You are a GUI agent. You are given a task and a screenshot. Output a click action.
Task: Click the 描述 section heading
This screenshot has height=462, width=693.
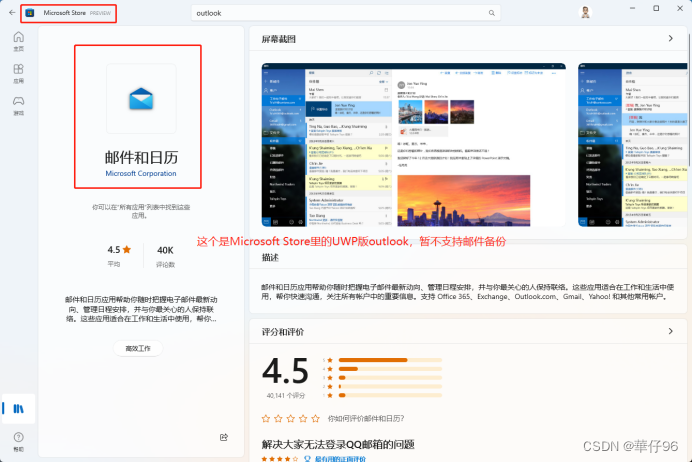270,257
